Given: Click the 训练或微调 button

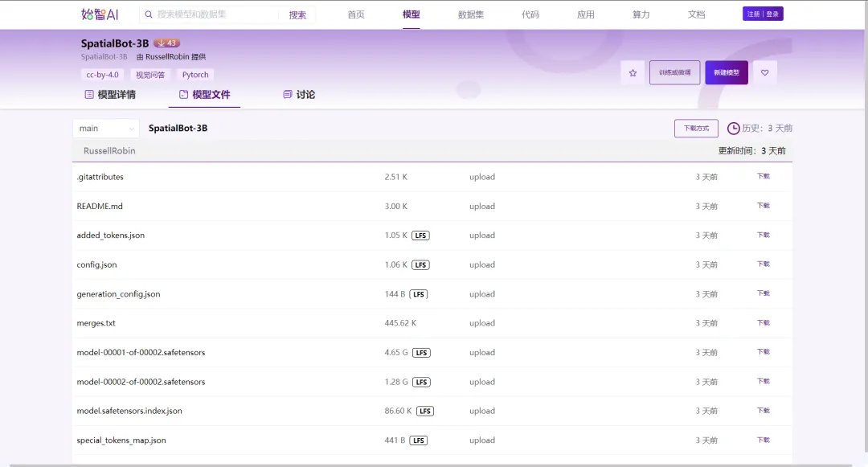Looking at the screenshot, I should pos(675,72).
